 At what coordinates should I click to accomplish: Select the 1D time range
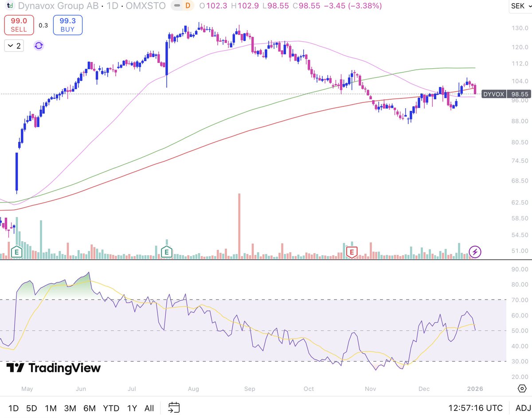coord(14,408)
